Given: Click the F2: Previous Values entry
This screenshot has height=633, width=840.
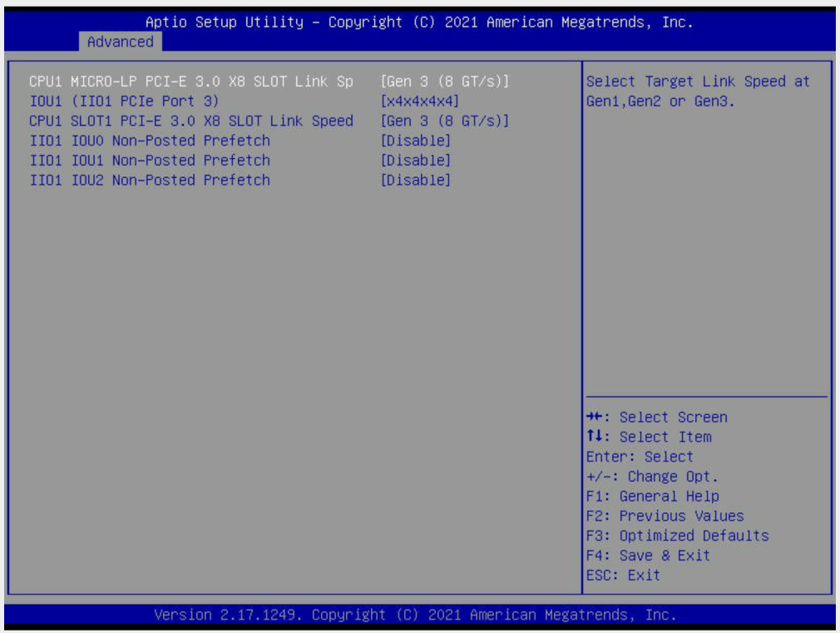Looking at the screenshot, I should tap(665, 516).
